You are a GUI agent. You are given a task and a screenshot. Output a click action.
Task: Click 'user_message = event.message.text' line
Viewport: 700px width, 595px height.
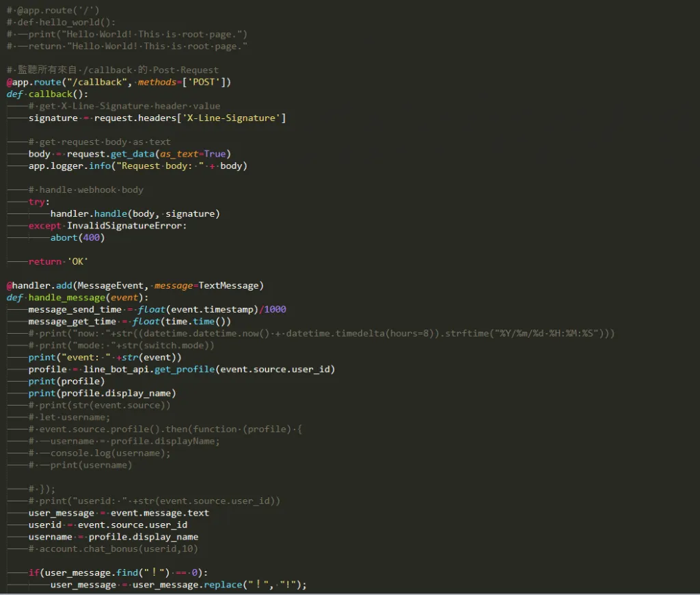pyautogui.click(x=119, y=513)
